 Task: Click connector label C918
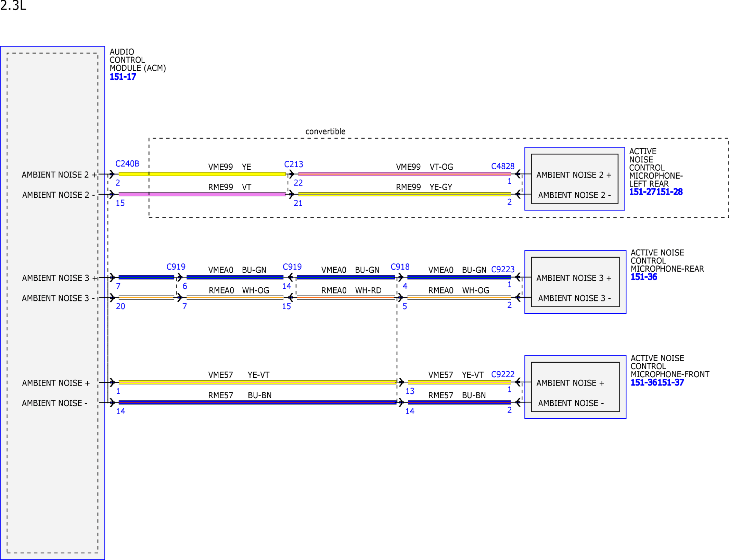[x=400, y=266]
